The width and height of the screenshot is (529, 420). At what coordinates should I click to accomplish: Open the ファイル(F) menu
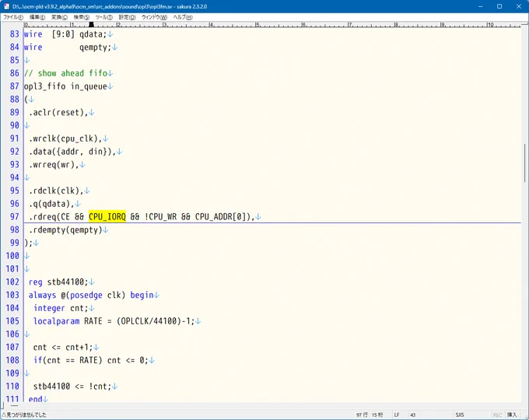click(13, 17)
